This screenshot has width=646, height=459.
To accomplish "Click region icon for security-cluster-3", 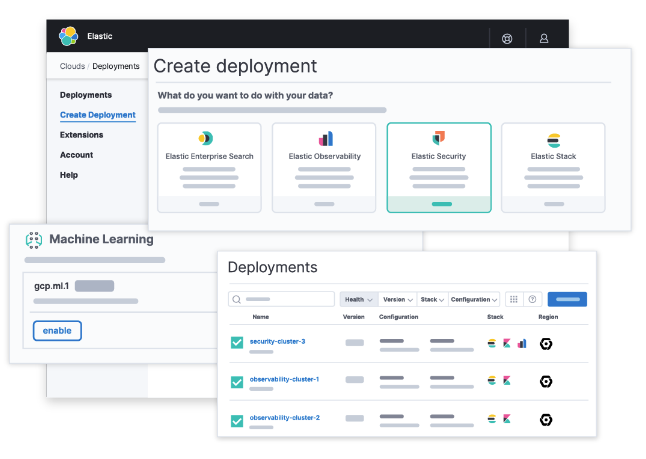I will coord(546,344).
